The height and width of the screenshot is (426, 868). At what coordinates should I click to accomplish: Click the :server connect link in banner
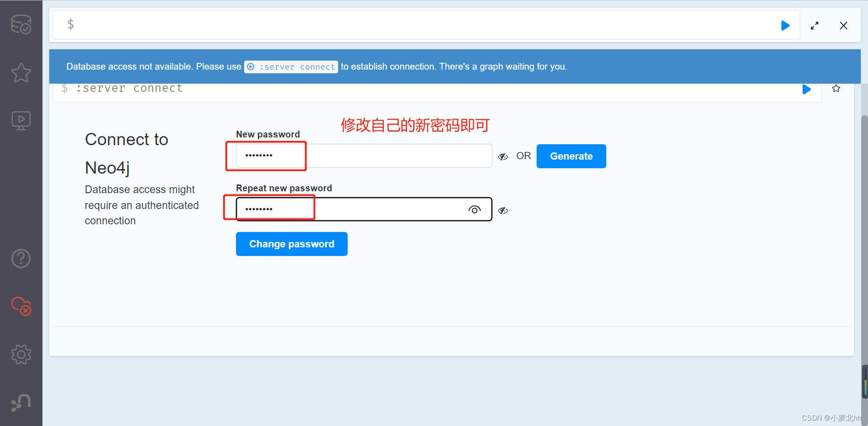click(x=291, y=67)
